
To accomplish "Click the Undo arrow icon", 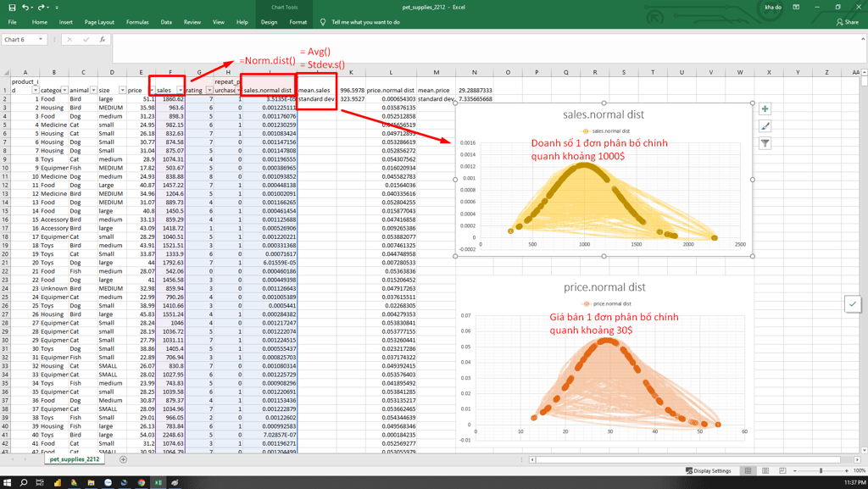I will pyautogui.click(x=25, y=7).
